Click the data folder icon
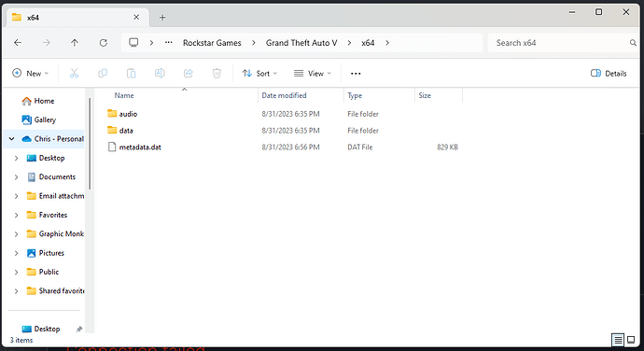The image size is (644, 351). click(112, 130)
